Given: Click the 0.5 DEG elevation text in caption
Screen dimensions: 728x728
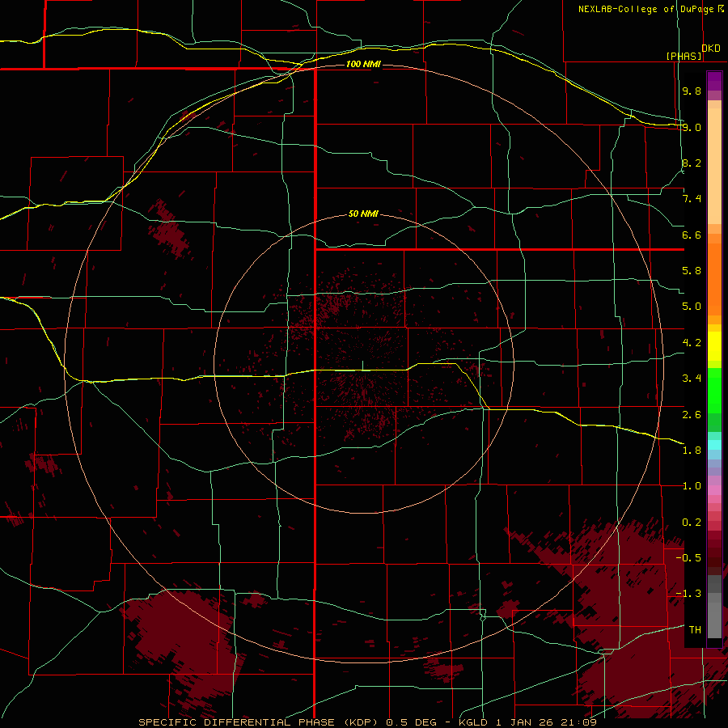Looking at the screenshot, I should (412, 722).
